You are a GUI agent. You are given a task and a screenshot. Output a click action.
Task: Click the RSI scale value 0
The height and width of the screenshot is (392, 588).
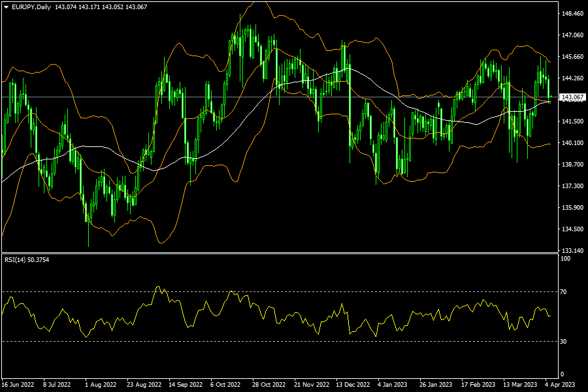562,374
